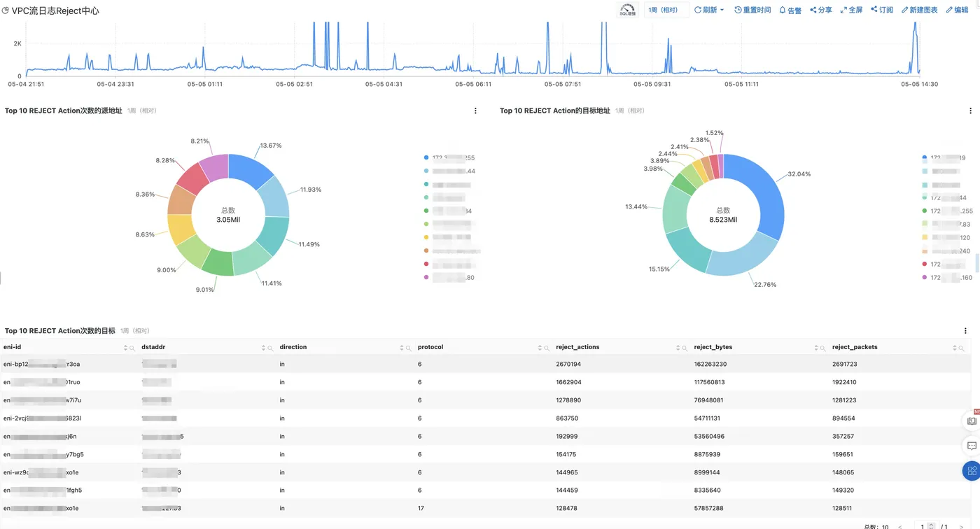Click the eni-id cell starting eni-2vcj
The image size is (980, 529).
click(x=43, y=418)
